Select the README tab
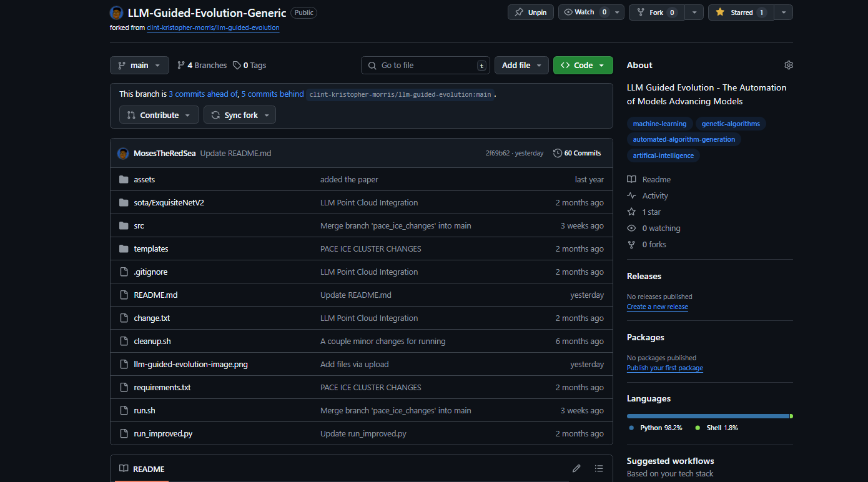 (x=142, y=469)
